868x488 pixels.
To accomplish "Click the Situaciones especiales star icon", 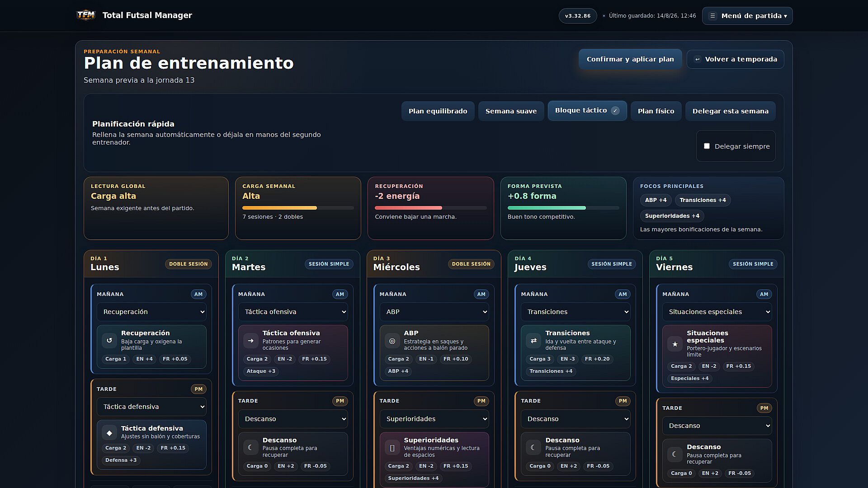I will [675, 344].
